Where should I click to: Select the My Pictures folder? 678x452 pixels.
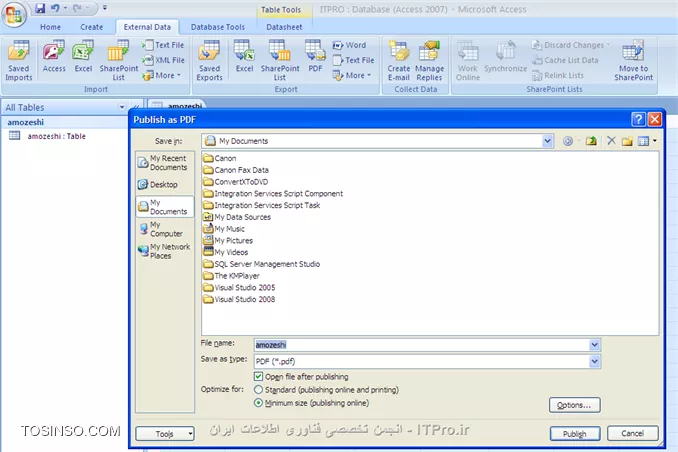(228, 240)
